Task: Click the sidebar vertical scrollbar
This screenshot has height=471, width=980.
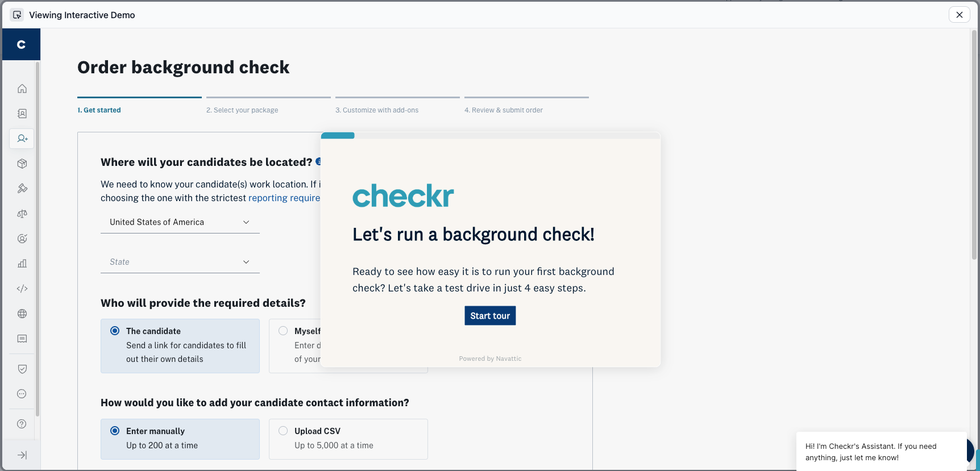Action: [38, 239]
